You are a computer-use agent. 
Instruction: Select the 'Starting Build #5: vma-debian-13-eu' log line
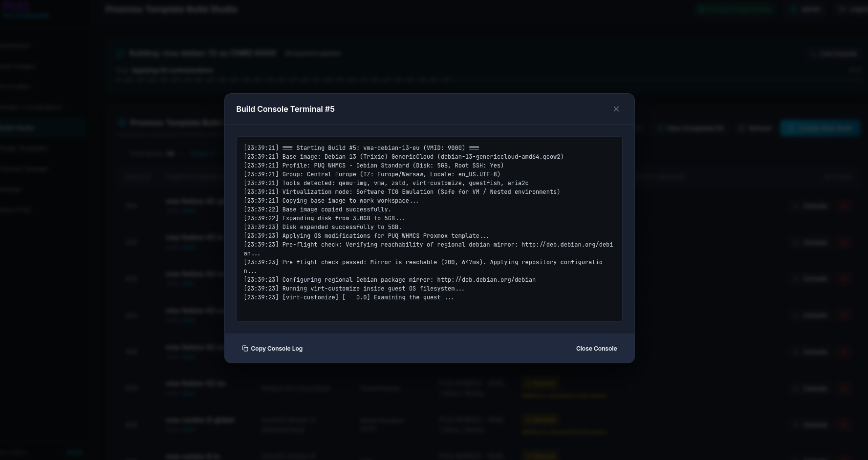pyautogui.click(x=362, y=148)
